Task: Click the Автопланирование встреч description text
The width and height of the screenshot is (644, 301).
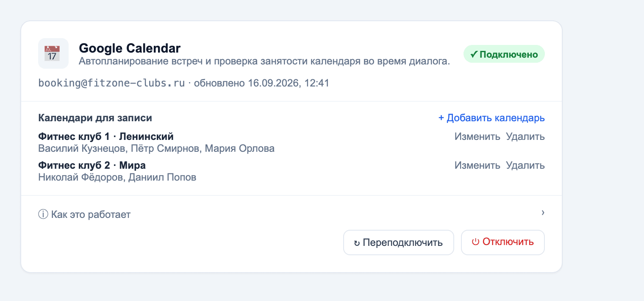Action: coord(264,61)
